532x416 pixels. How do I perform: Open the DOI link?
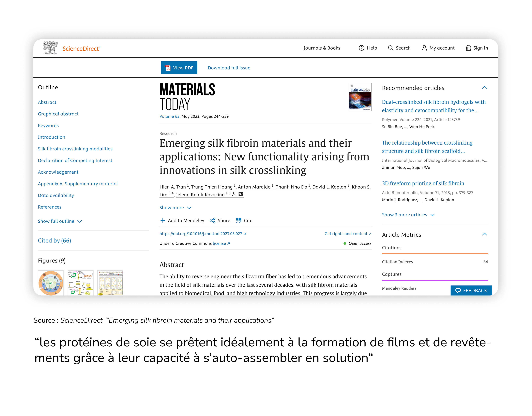(203, 234)
